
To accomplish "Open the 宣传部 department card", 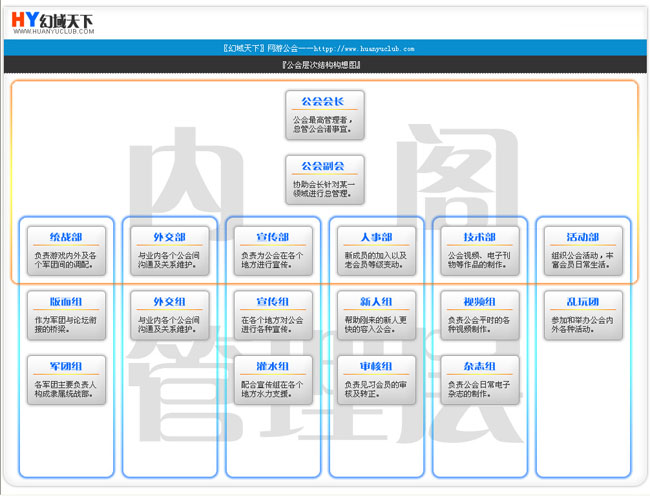I will [273, 251].
